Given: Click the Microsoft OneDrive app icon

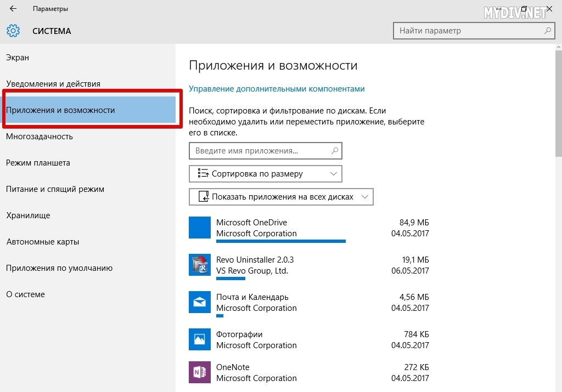Looking at the screenshot, I should 200,228.
